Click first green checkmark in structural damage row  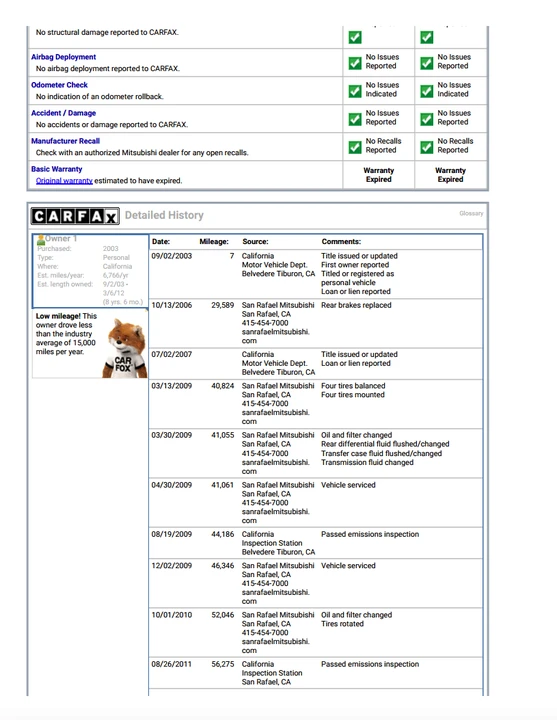[355, 37]
